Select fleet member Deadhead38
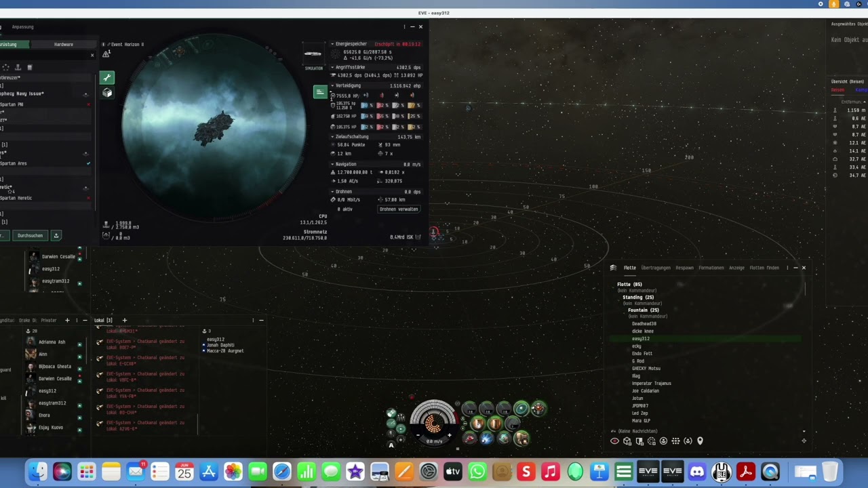This screenshot has width=868, height=488. click(644, 324)
